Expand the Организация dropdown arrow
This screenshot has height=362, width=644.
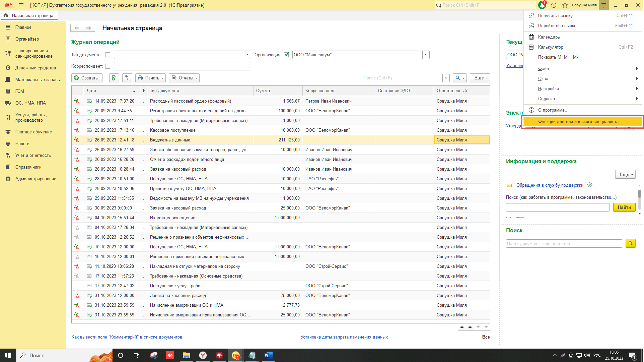(426, 55)
